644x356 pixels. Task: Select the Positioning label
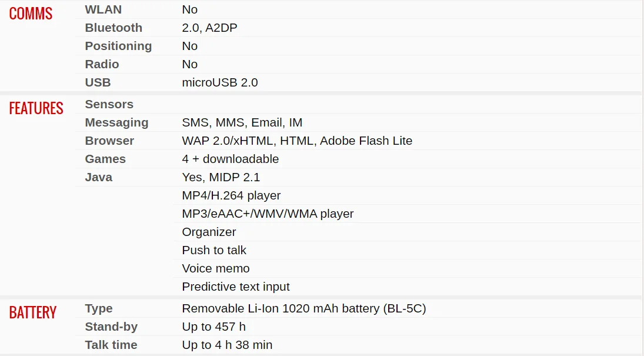[118, 46]
